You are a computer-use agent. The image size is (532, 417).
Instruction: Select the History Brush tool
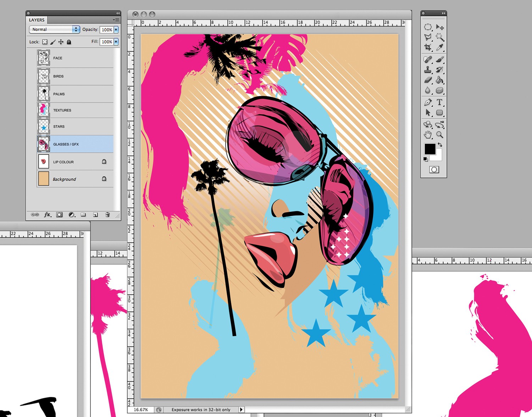coord(440,70)
